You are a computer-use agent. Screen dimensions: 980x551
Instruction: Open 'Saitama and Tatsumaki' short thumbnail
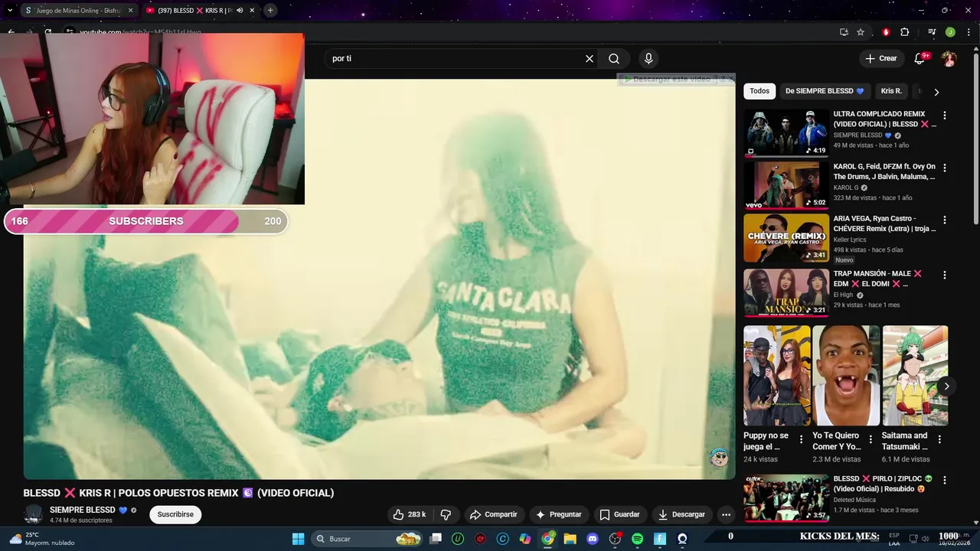[915, 376]
